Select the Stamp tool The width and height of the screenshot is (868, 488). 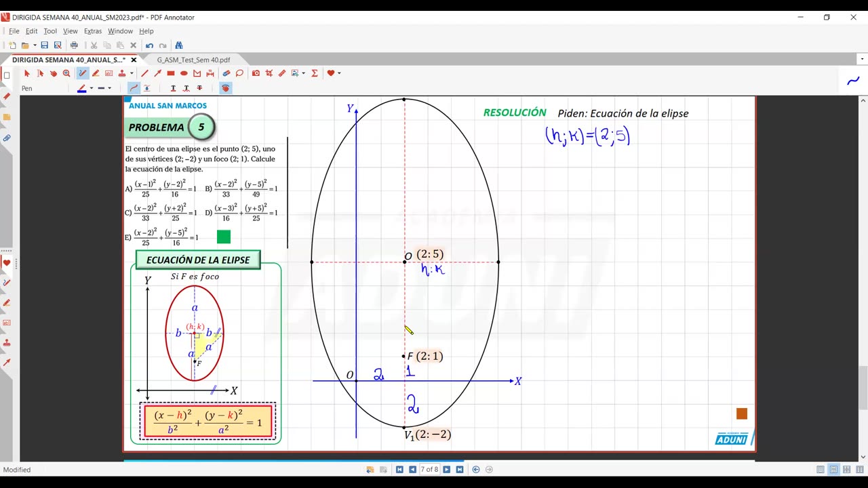121,73
